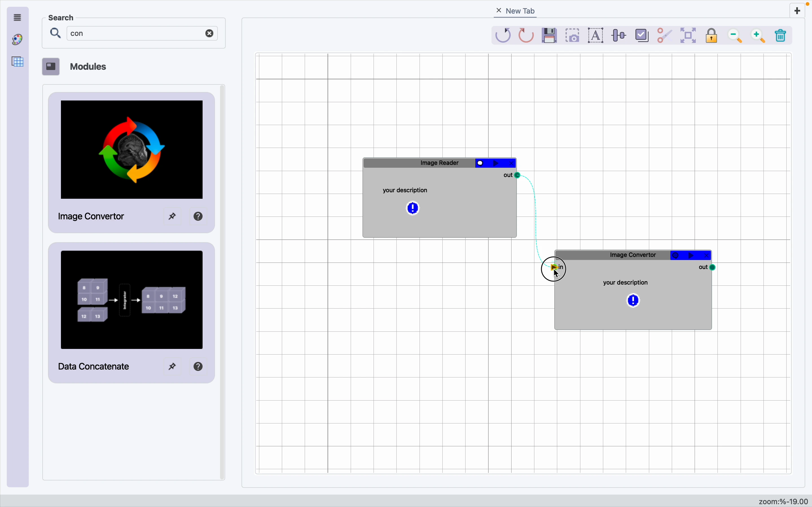Viewport: 812px width, 507px height.
Task: Click the align nodes horizontally icon
Action: (619, 36)
